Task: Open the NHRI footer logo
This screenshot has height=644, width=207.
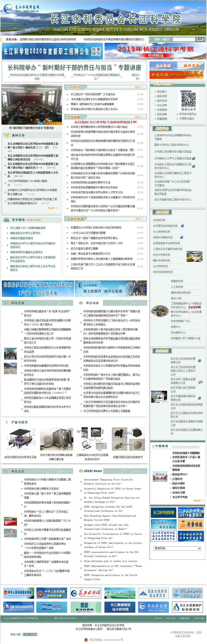Action: [52, 607]
